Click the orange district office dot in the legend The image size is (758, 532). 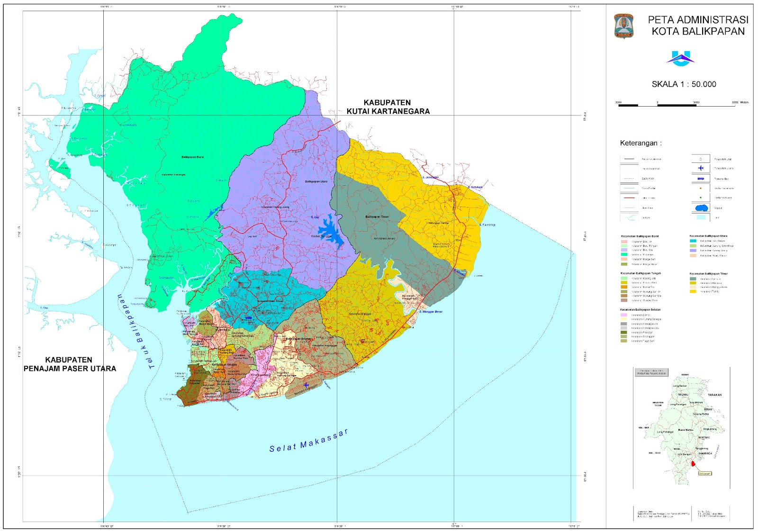(x=701, y=188)
